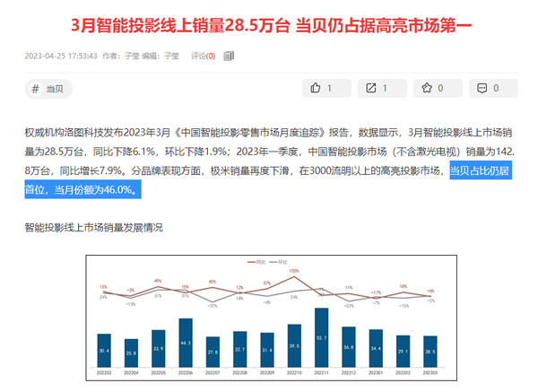The width and height of the screenshot is (538, 392).
Task: Click the text 《中国智能投影零售市场月度追踪》
Action: (250, 133)
